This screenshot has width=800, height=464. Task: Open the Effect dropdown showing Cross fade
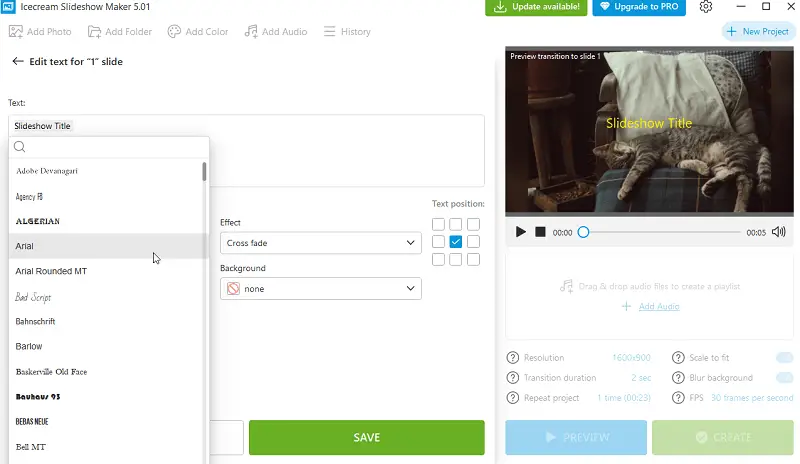pos(320,243)
